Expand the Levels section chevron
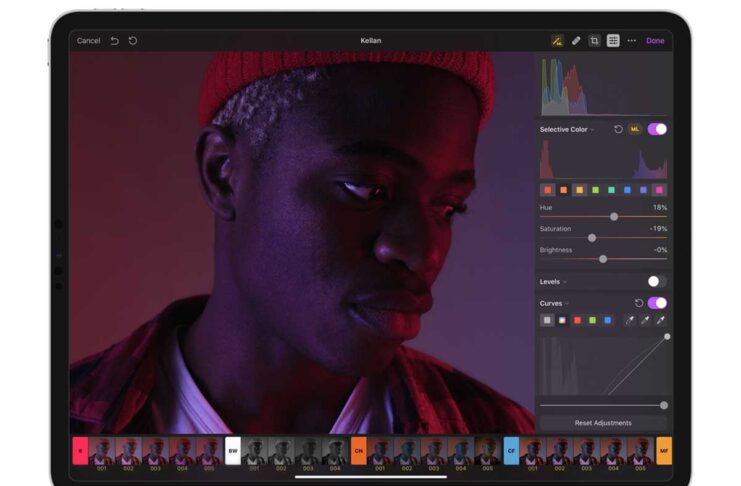741x486 pixels. coord(565,282)
